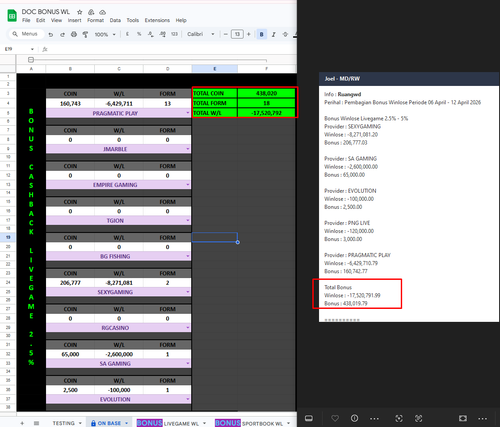Open the File menu
Viewport: 500px width, 427px height.
pyautogui.click(x=26, y=20)
